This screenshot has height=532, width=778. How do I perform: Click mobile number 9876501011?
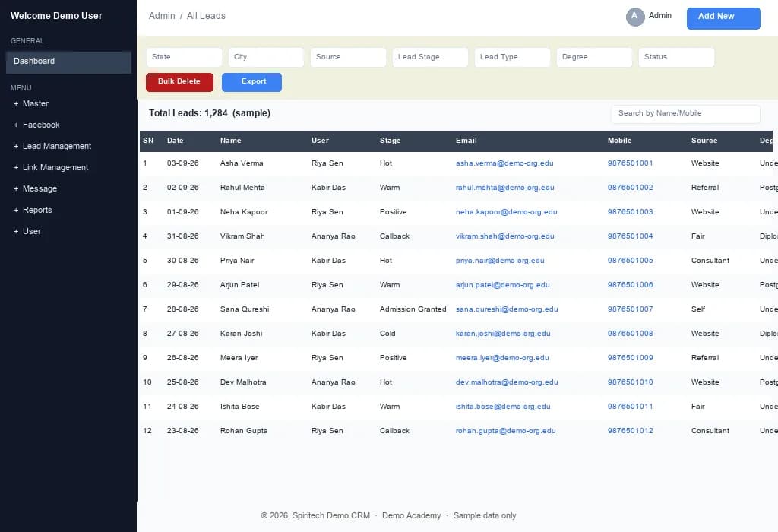(x=630, y=407)
